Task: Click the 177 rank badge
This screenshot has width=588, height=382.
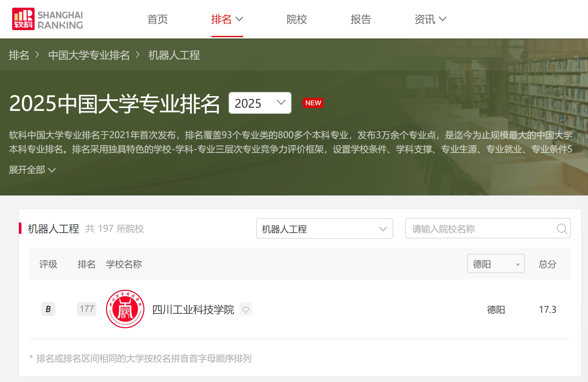Action: [87, 309]
